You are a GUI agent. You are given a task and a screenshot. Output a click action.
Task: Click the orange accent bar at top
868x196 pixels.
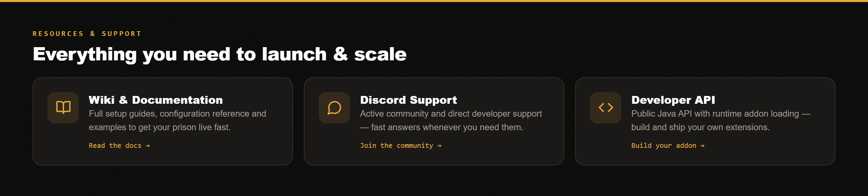coord(434,1)
